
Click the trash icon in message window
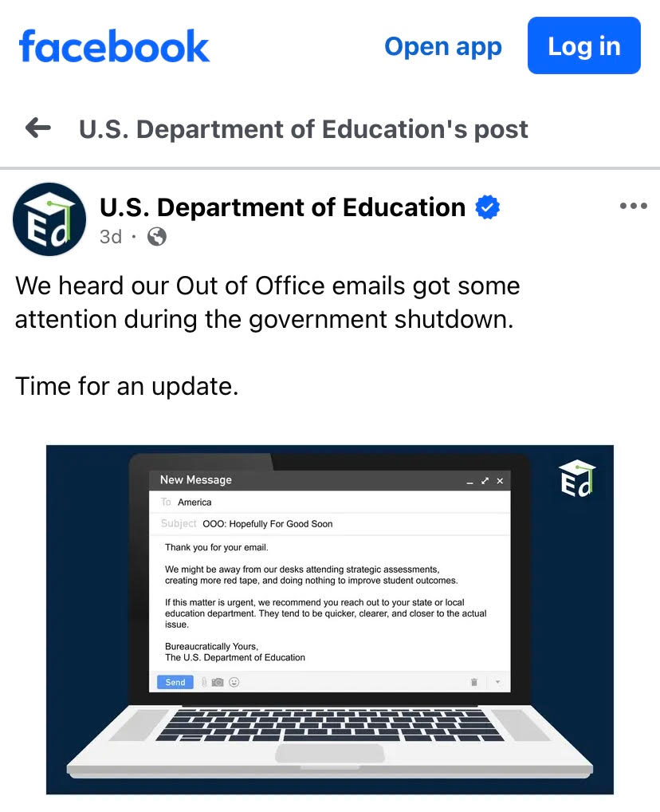click(x=474, y=682)
